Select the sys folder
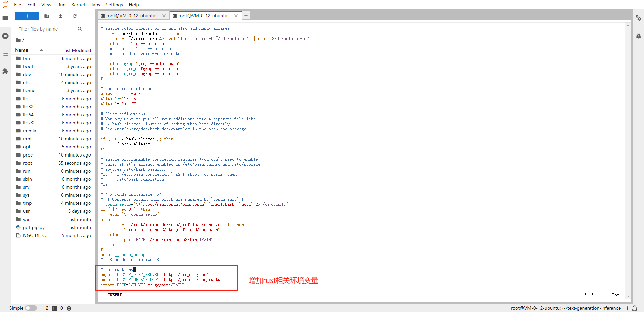Image resolution: width=644 pixels, height=312 pixels. tap(53, 195)
